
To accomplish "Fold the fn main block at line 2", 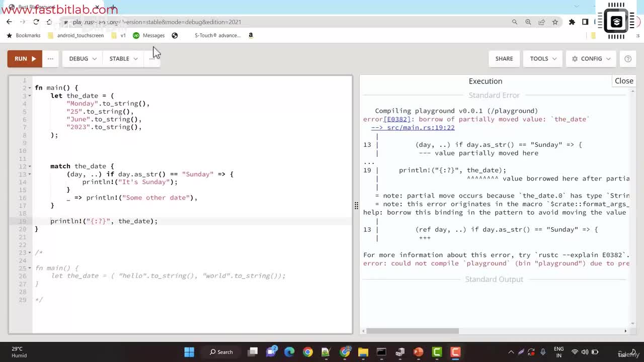I will click(30, 88).
